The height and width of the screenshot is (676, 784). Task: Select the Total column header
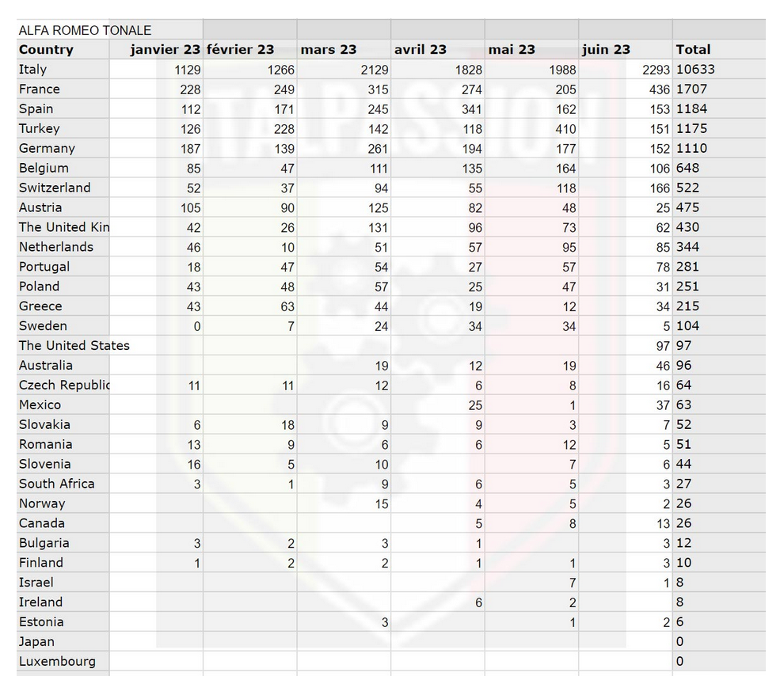pos(719,49)
